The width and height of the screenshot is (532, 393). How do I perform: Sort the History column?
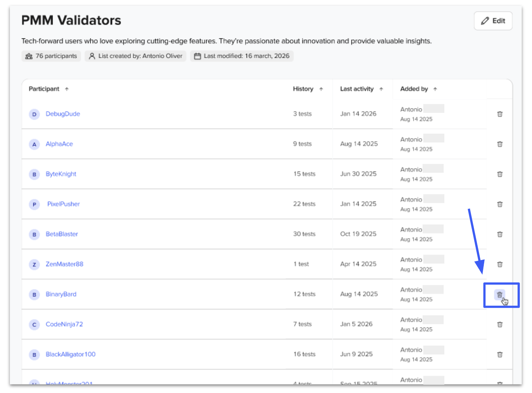(x=321, y=89)
